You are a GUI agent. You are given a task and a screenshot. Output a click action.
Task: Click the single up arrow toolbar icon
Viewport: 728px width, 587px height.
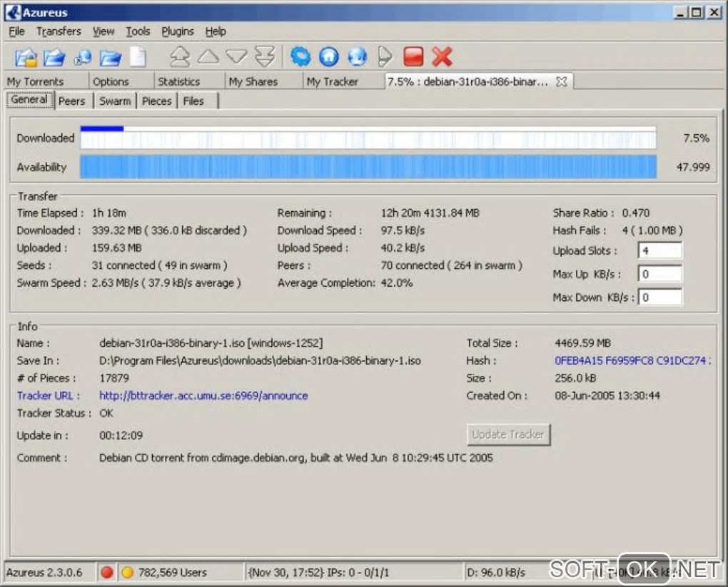click(208, 56)
